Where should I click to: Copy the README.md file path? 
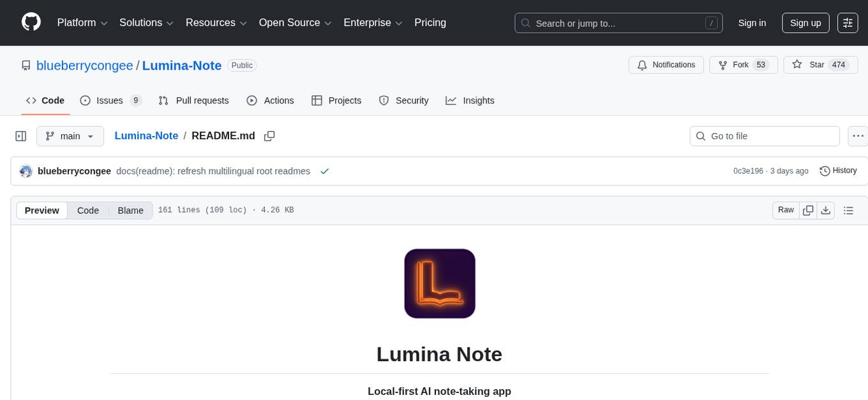tap(269, 135)
